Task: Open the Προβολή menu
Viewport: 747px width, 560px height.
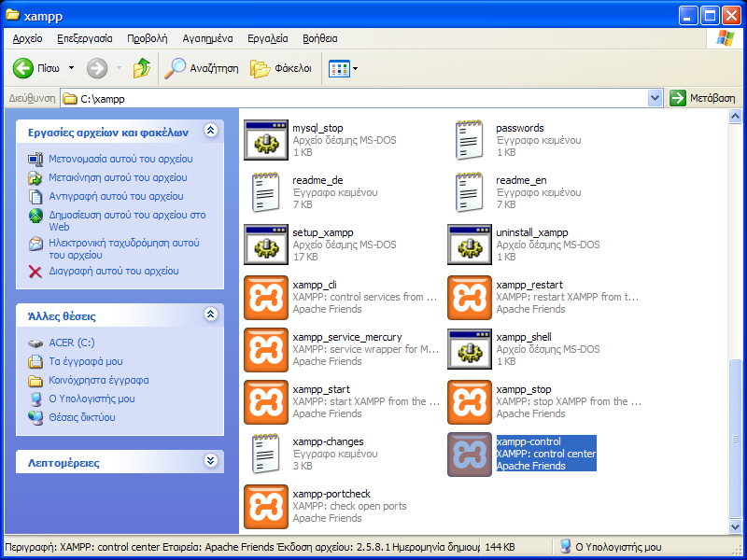Action: pyautogui.click(x=148, y=38)
